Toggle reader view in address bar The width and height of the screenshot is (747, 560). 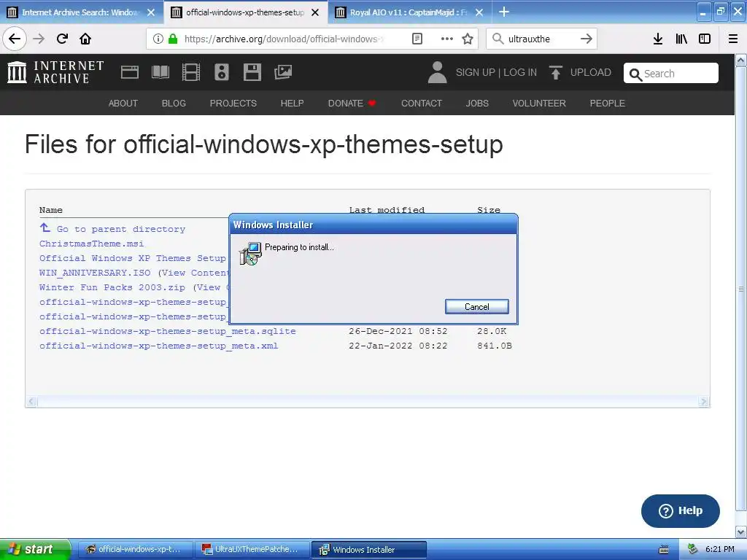point(417,39)
